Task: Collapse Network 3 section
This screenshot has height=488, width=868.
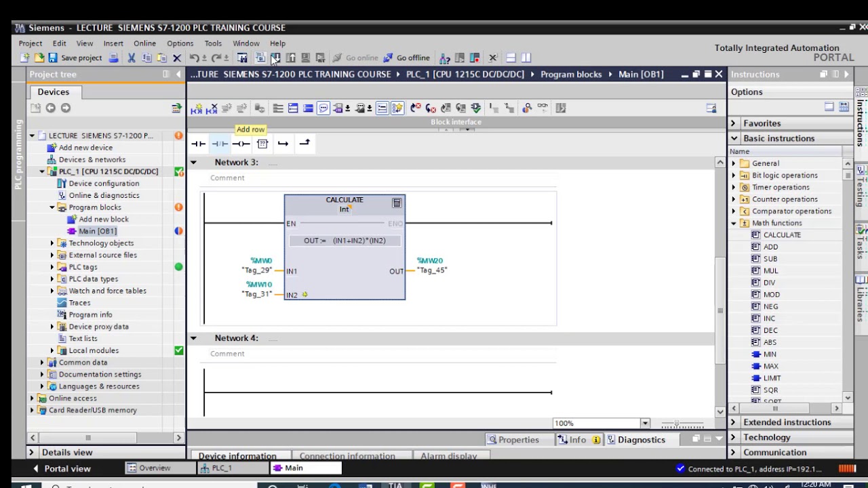Action: pyautogui.click(x=193, y=163)
